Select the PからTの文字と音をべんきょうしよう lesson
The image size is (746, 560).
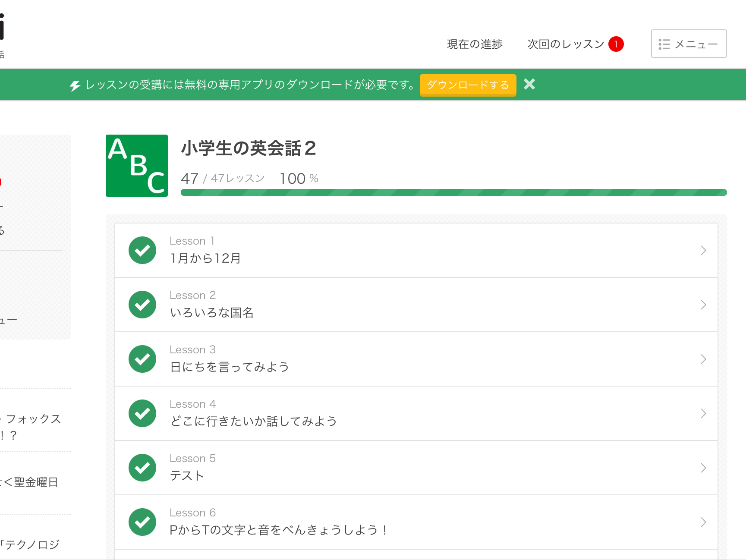pos(278,530)
